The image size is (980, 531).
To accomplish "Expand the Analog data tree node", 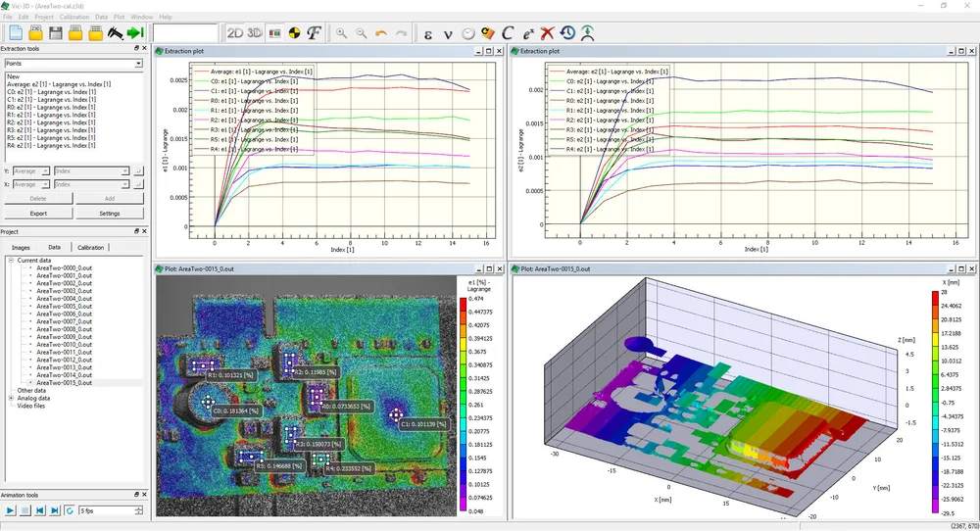I will [12, 398].
